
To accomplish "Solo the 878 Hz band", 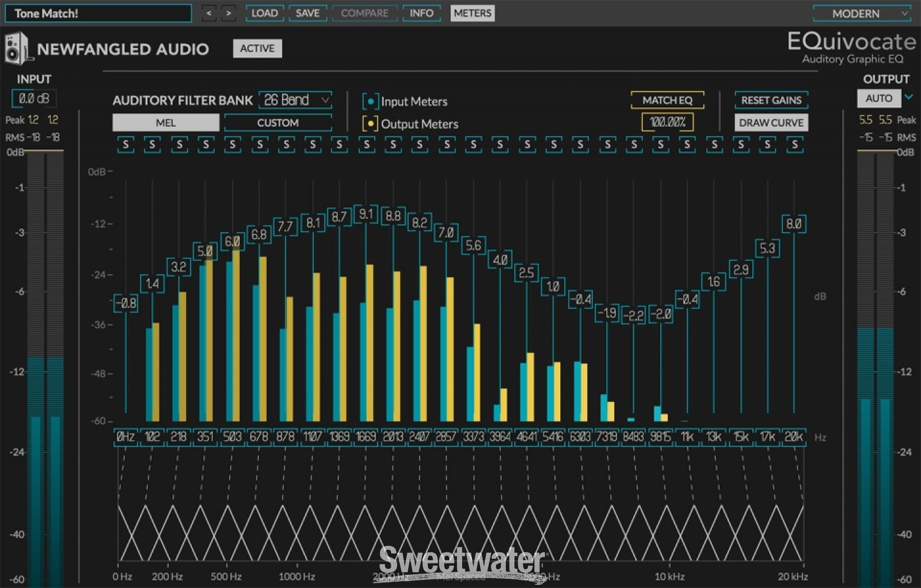I will (x=286, y=145).
